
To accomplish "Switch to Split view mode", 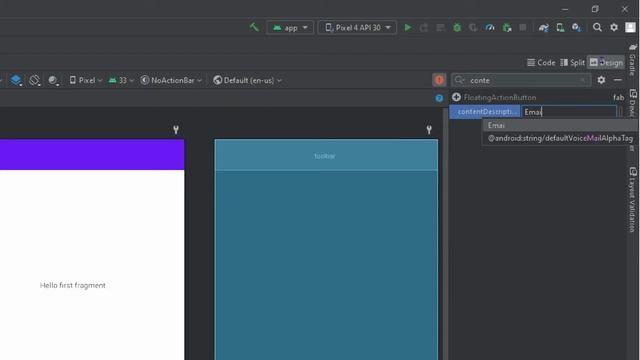I will pyautogui.click(x=572, y=62).
